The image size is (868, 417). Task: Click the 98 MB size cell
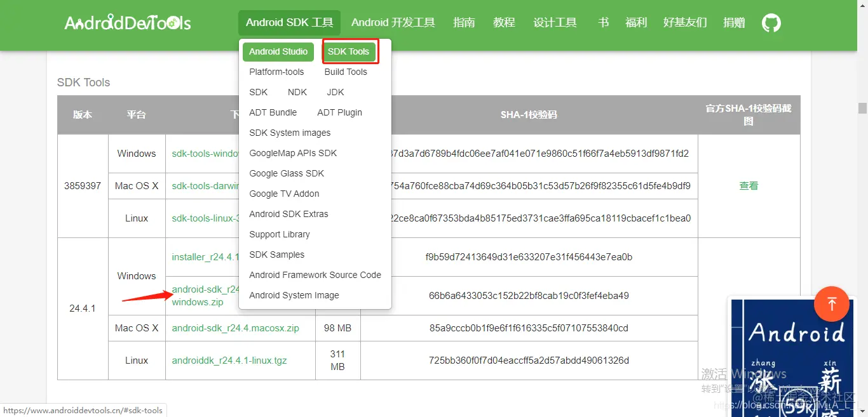coord(338,328)
